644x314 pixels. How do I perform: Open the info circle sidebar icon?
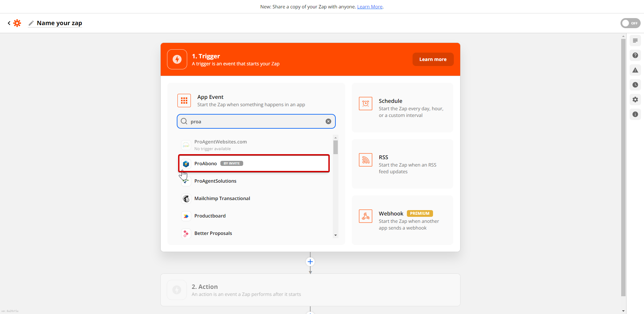[x=635, y=114]
